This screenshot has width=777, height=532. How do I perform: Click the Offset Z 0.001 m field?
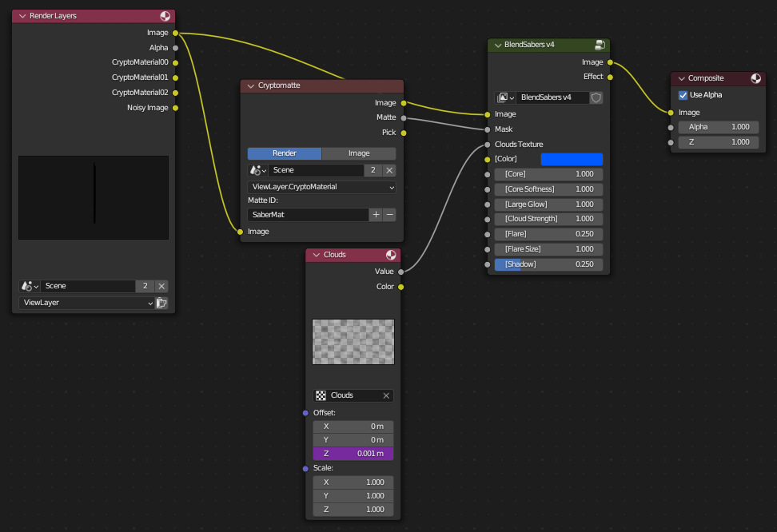coord(353,454)
